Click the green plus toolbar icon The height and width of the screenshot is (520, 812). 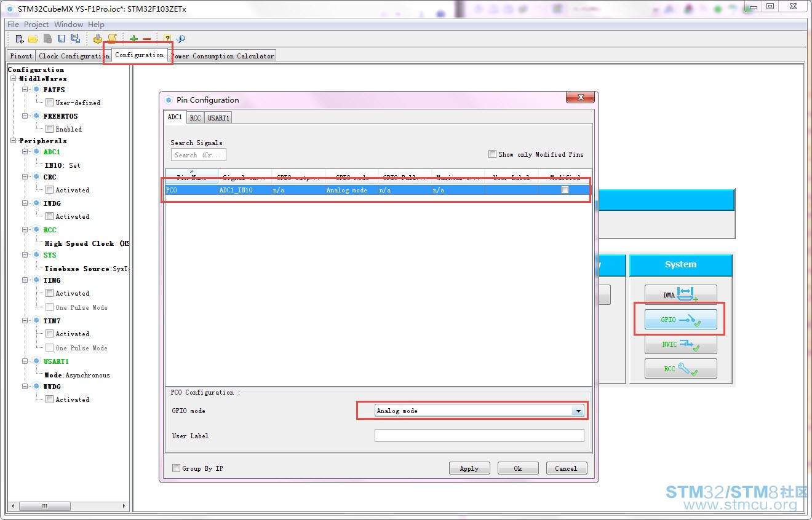pyautogui.click(x=133, y=39)
